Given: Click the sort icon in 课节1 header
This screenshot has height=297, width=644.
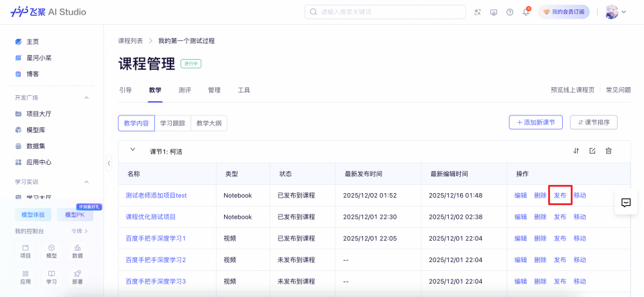Looking at the screenshot, I should coord(576,151).
